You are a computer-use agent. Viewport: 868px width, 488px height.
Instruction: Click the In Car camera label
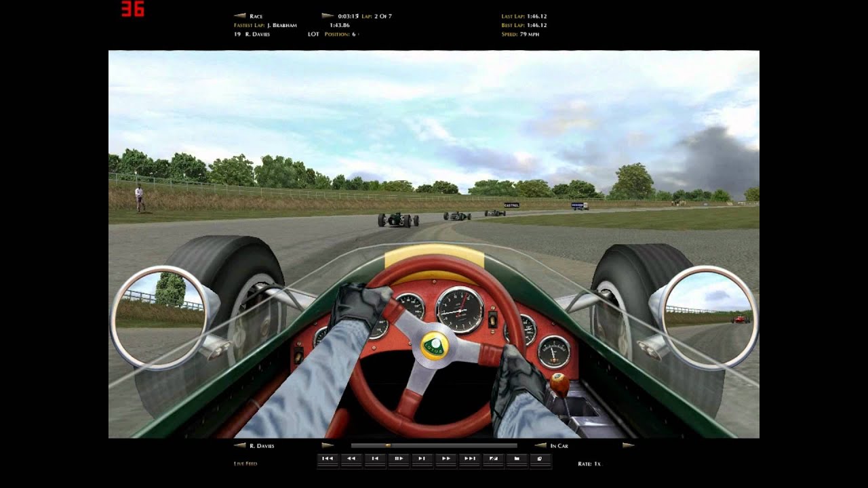click(559, 446)
